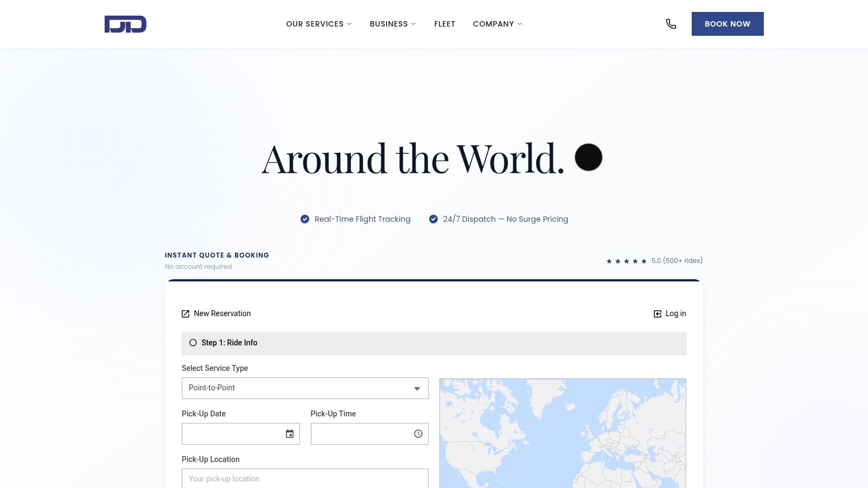Click the Instant Quote & Booking heading
The width and height of the screenshot is (868, 488).
pos(217,255)
